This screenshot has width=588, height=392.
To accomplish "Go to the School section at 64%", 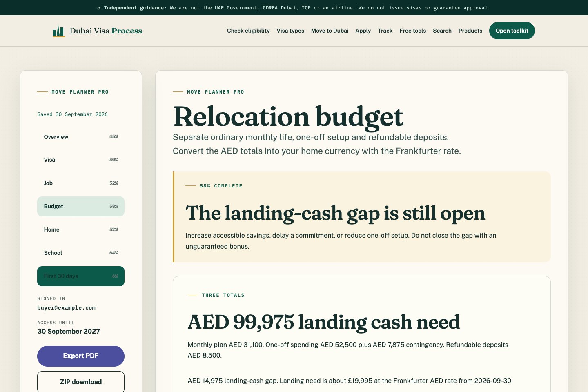I will point(81,253).
